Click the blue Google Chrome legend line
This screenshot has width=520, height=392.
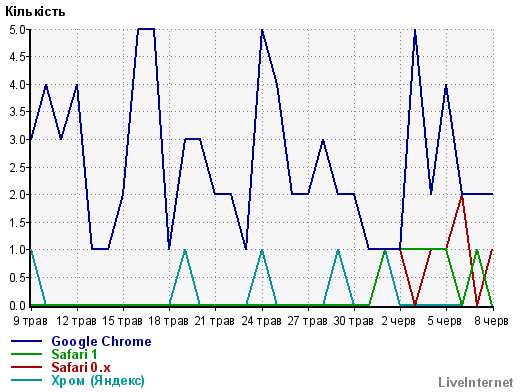click(x=27, y=341)
